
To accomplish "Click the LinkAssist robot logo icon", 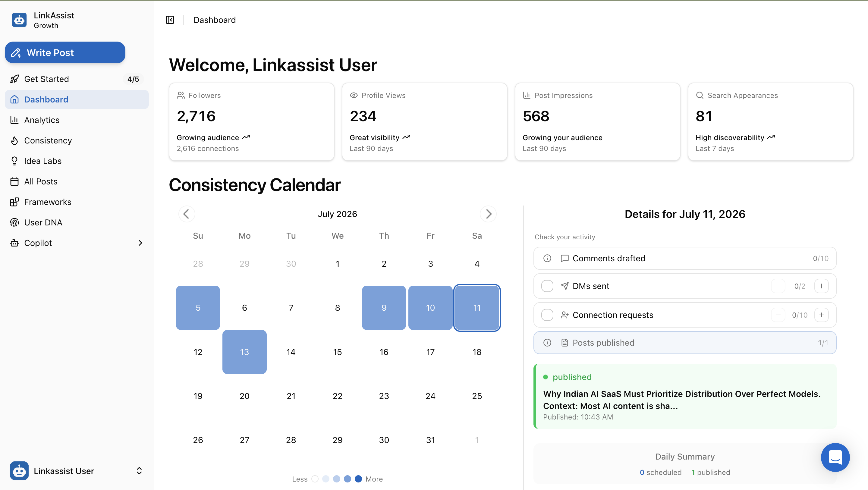I will [x=19, y=20].
